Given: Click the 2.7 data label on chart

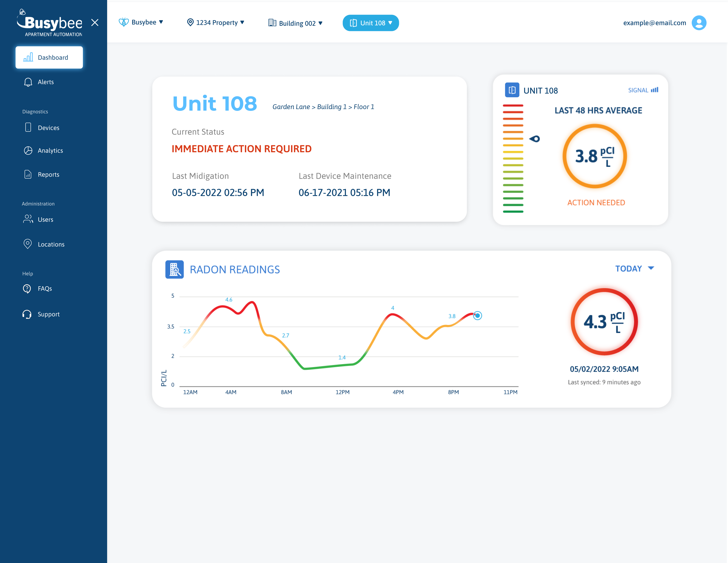Looking at the screenshot, I should [x=286, y=336].
